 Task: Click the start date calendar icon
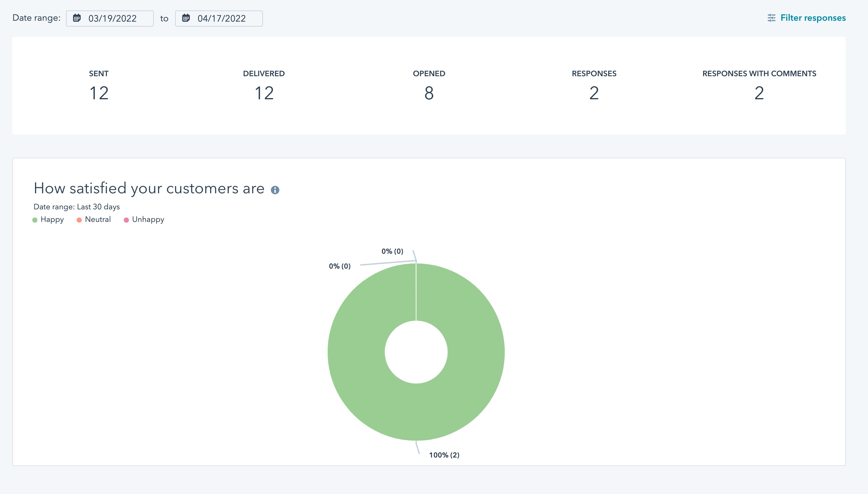(x=76, y=18)
